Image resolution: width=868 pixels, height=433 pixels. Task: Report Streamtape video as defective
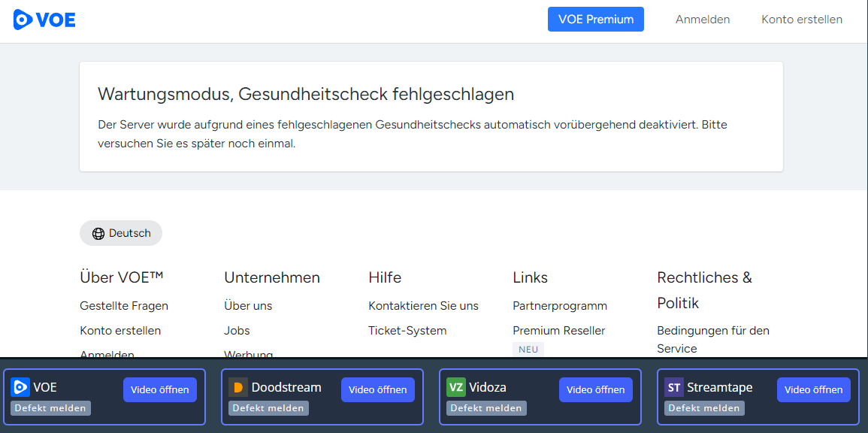[704, 408]
